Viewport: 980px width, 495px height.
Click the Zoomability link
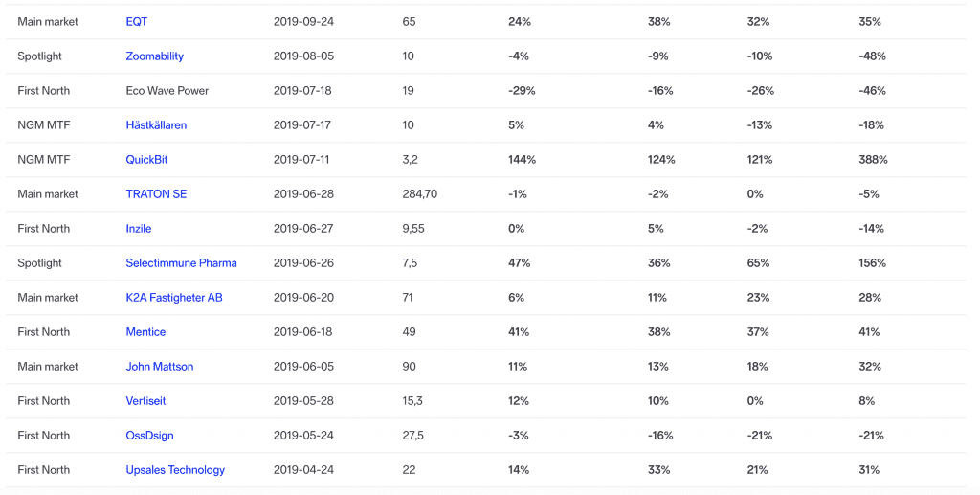[x=155, y=56]
